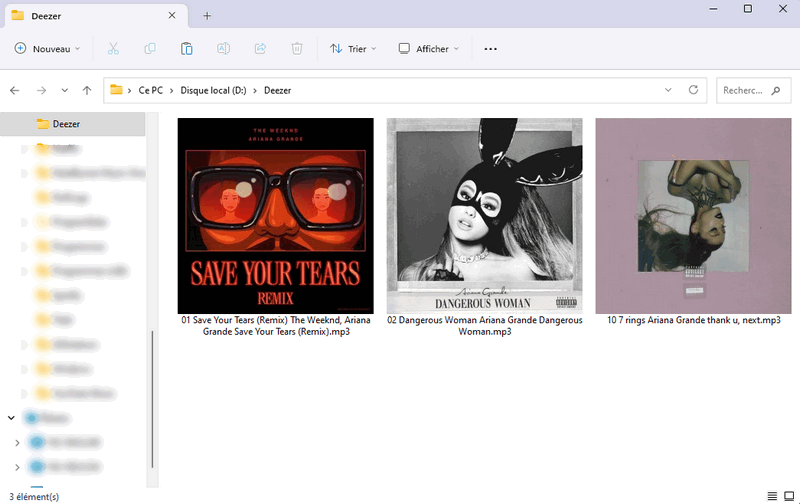Click the Share icon in toolbar
800x504 pixels.
point(260,49)
